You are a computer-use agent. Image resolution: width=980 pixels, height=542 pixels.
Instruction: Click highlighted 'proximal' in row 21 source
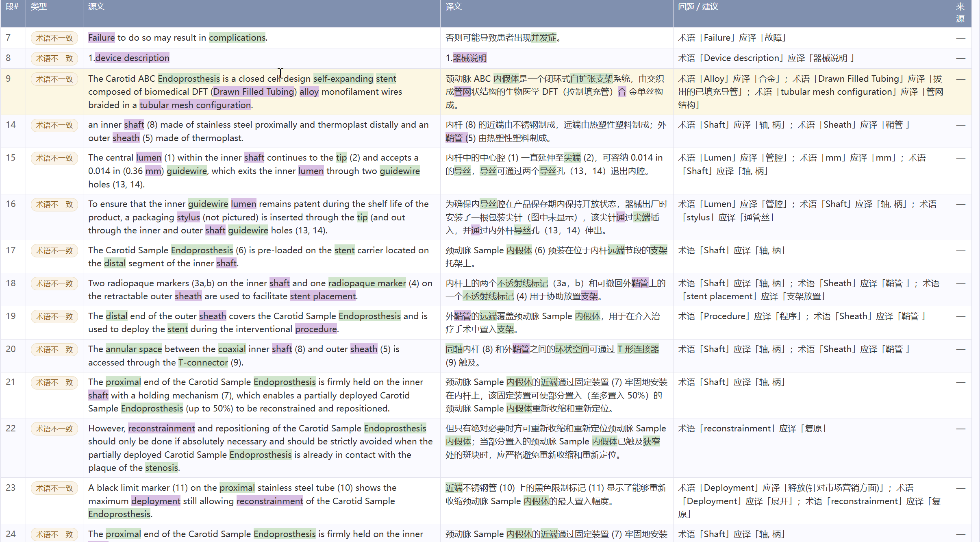(x=124, y=382)
